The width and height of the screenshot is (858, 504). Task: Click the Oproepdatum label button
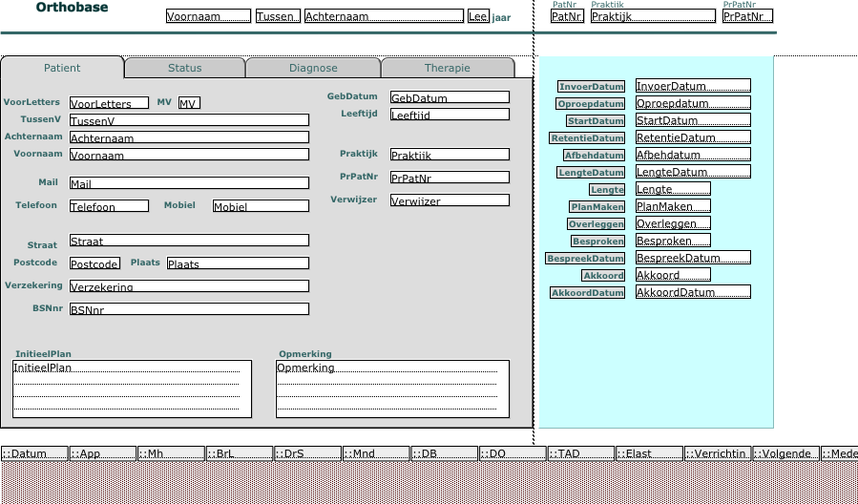click(x=591, y=103)
